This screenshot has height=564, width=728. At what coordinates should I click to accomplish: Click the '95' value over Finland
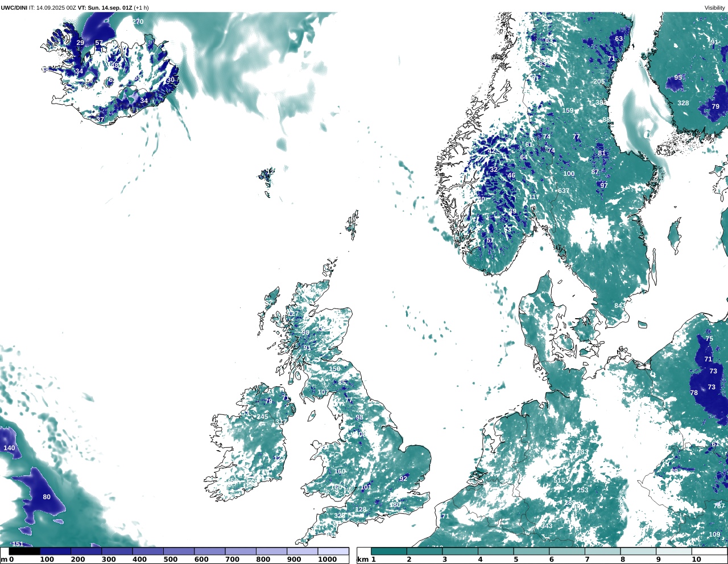(x=678, y=77)
